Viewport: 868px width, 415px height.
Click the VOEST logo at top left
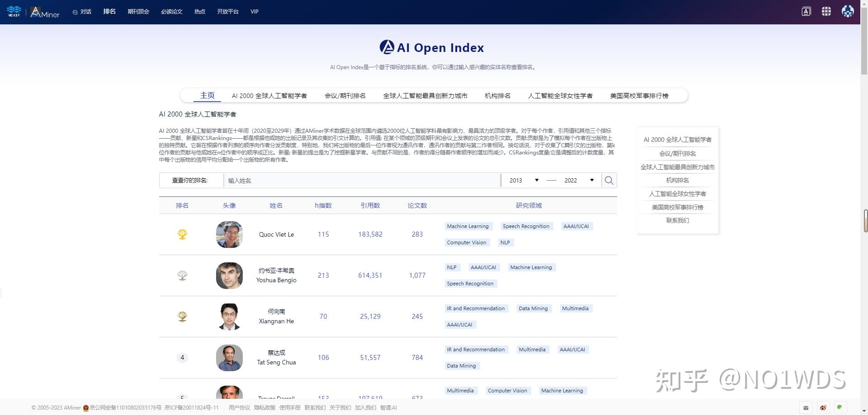[13, 12]
